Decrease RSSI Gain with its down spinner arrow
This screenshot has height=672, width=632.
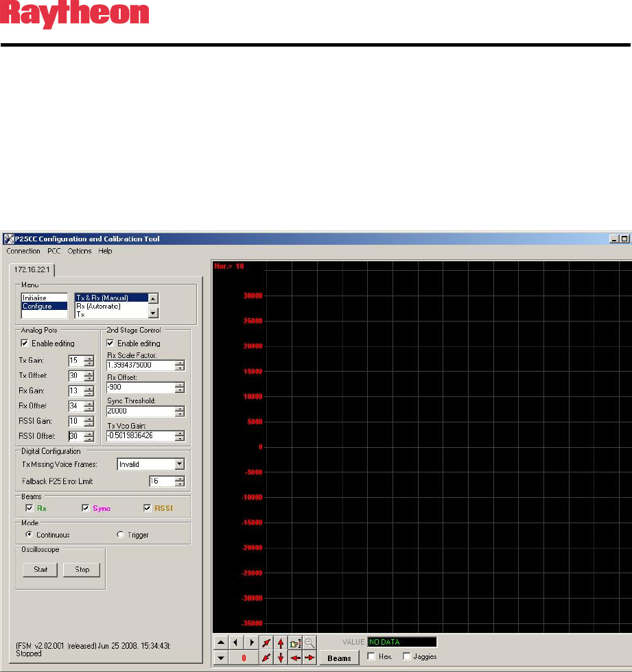89,424
